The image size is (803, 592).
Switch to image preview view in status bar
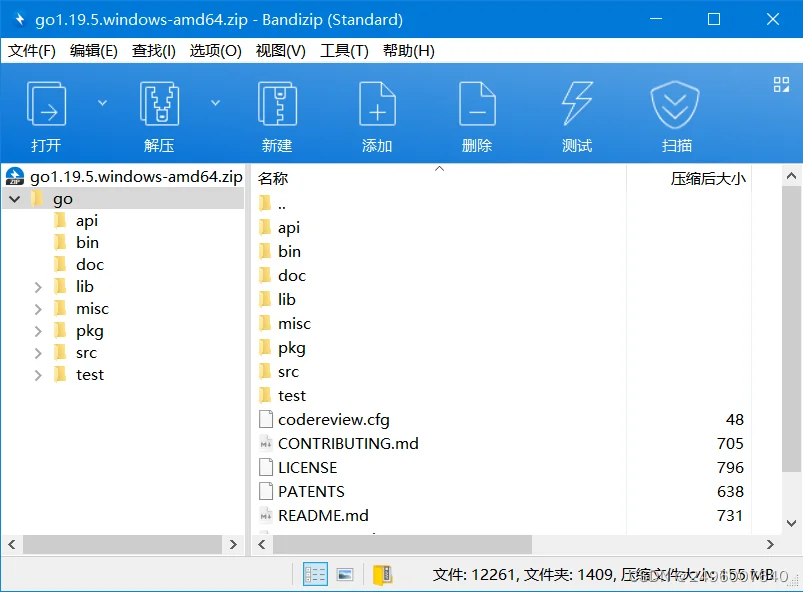coord(345,575)
